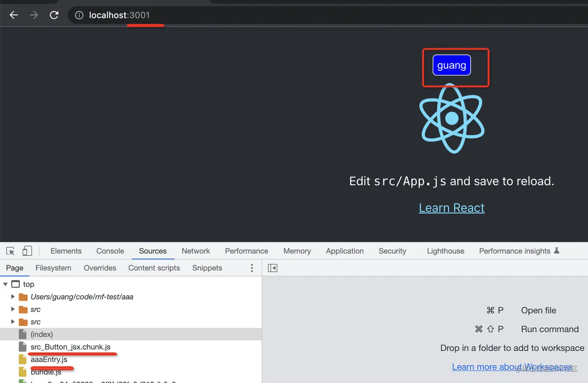Image resolution: width=588 pixels, height=383 pixels.
Task: Select the Page navigator tab
Action: click(15, 268)
